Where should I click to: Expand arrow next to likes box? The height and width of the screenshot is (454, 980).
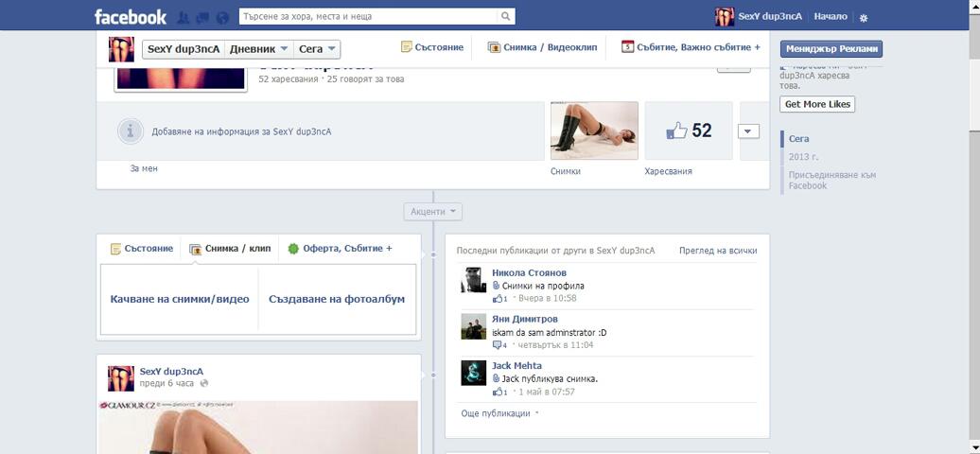(x=748, y=131)
